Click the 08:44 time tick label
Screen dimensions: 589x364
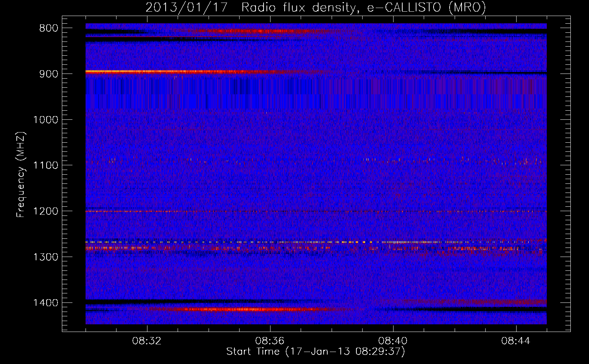click(516, 341)
